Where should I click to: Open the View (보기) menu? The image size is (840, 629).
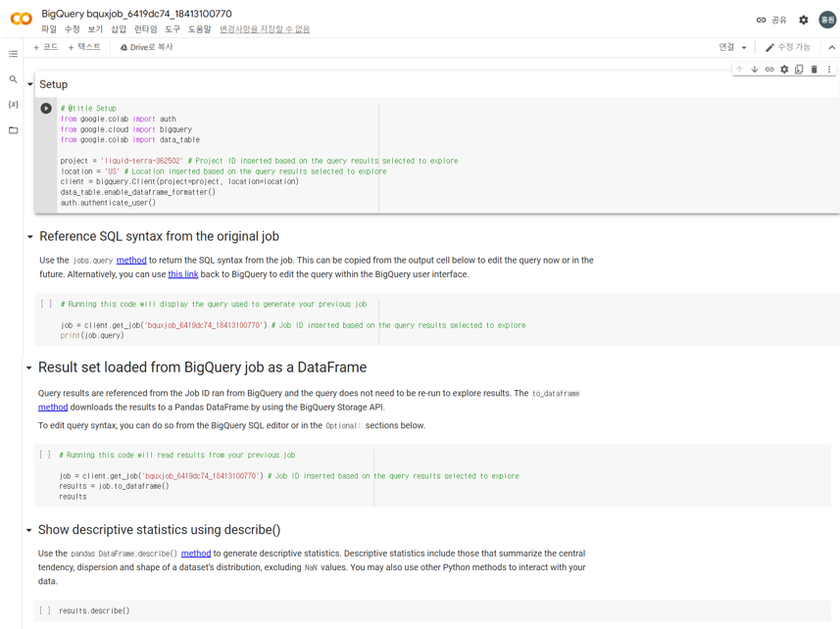coord(95,29)
